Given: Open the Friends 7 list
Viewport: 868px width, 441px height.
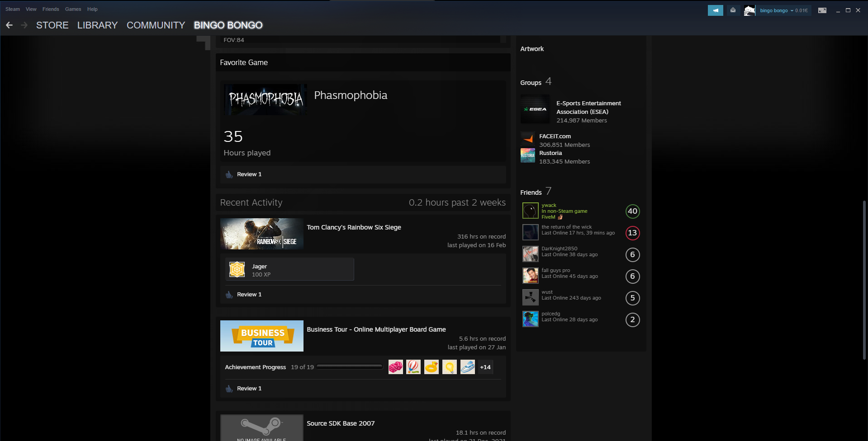Looking at the screenshot, I should tap(536, 192).
